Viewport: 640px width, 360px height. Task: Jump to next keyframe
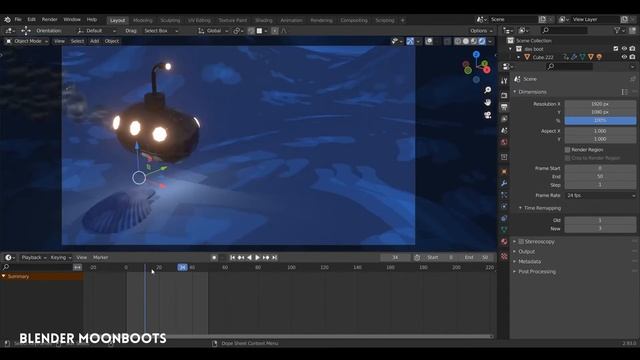click(x=266, y=258)
